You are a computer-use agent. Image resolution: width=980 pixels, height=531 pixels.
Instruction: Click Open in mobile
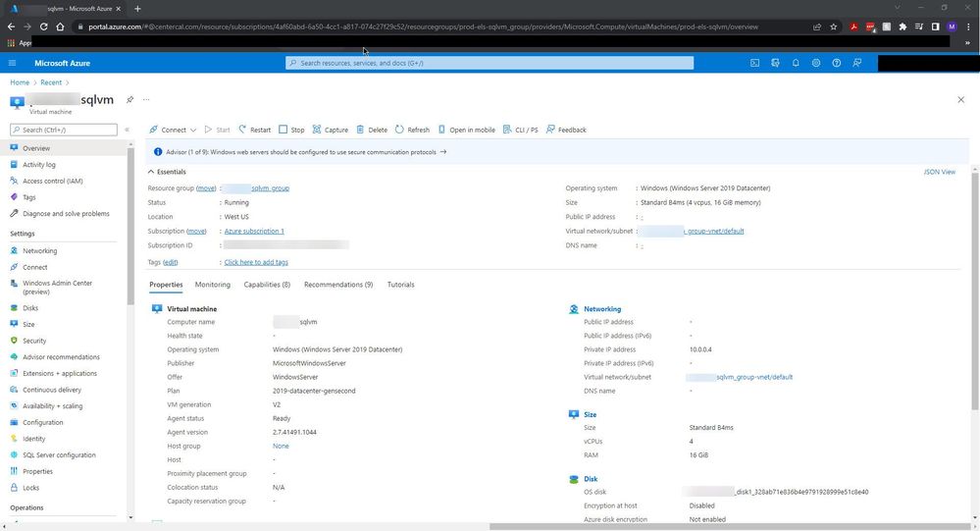click(x=466, y=130)
